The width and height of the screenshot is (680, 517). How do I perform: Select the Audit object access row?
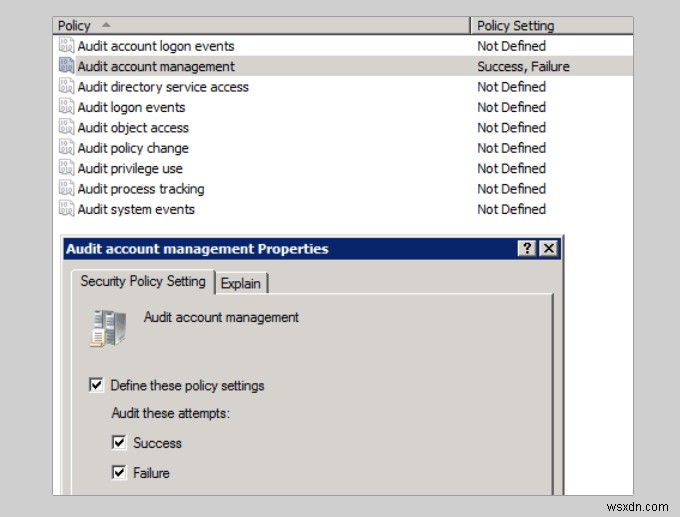pos(343,127)
